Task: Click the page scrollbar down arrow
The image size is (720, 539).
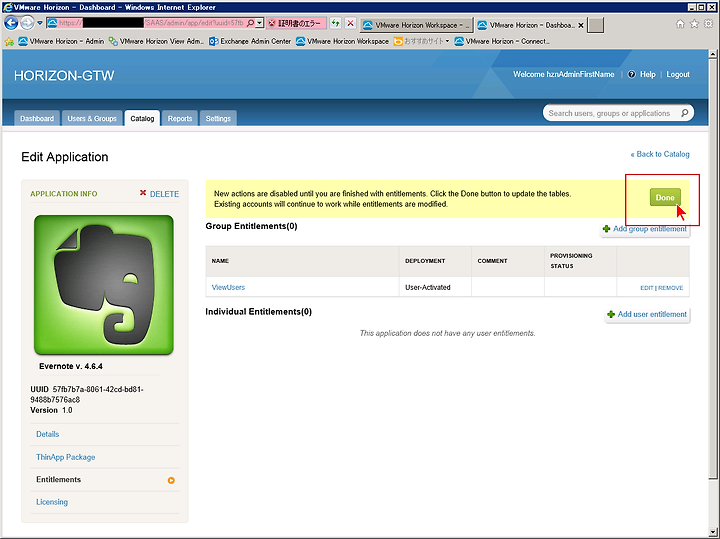Action: [713, 532]
